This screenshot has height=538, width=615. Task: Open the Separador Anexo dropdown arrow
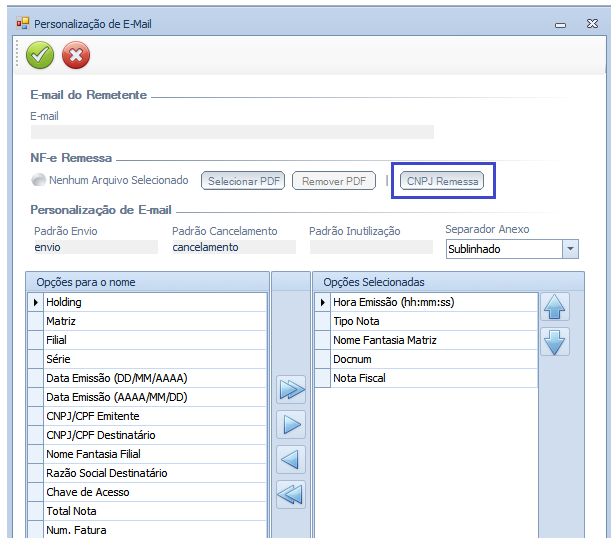pos(571,249)
